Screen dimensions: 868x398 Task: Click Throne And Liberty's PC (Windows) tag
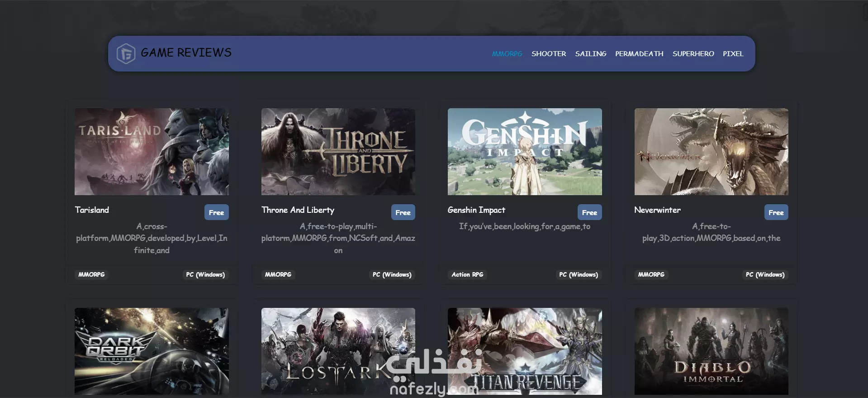(392, 274)
